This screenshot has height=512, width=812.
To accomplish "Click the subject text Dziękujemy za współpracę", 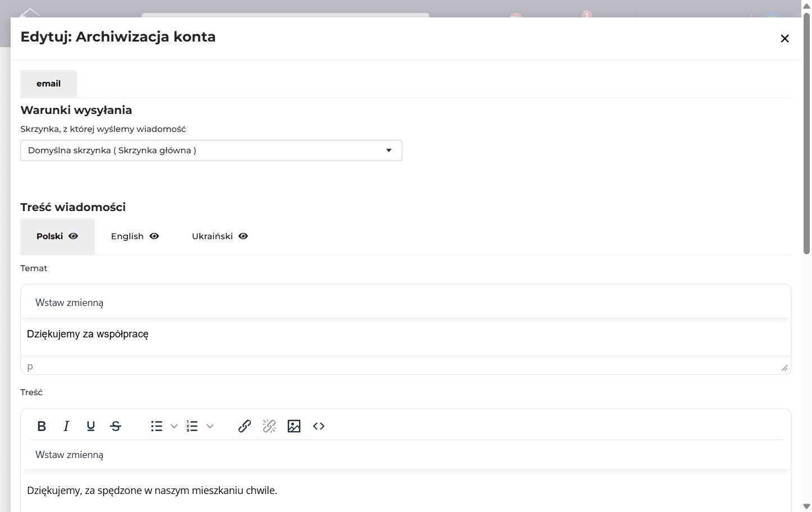I will pos(88,334).
